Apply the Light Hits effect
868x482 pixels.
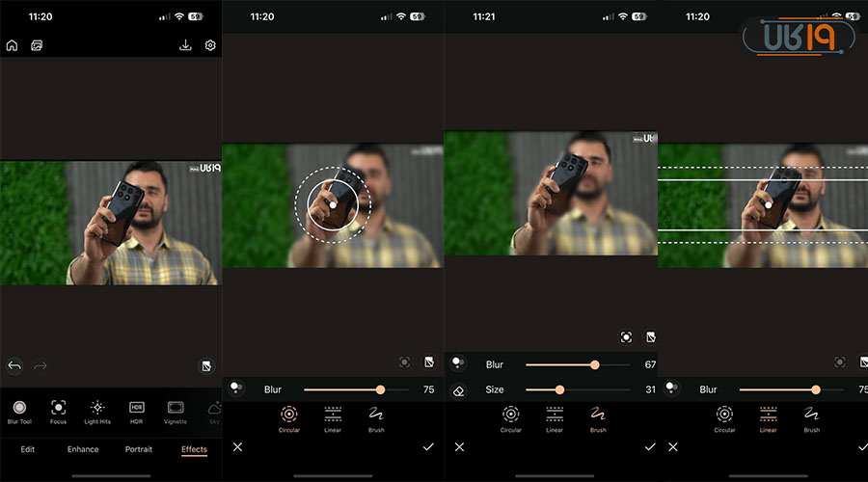click(x=97, y=408)
